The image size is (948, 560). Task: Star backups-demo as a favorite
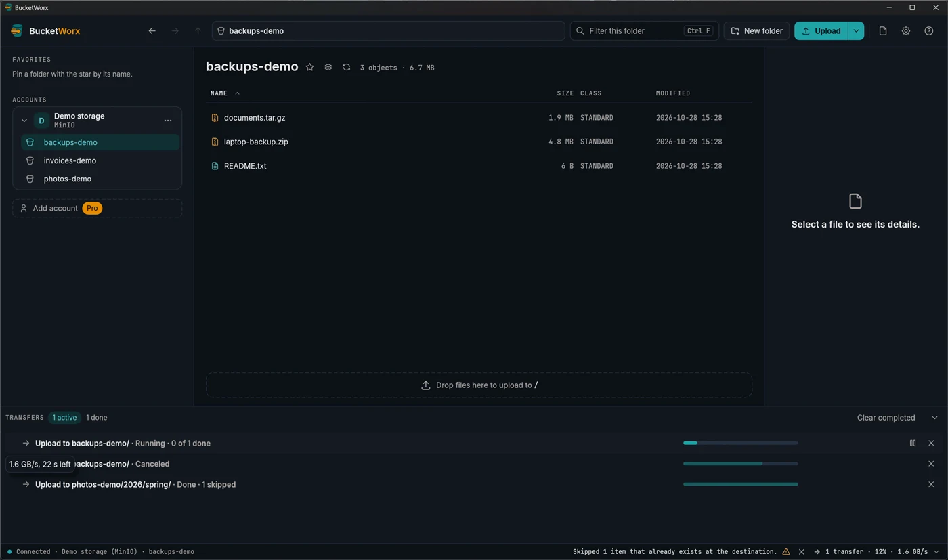click(x=309, y=67)
